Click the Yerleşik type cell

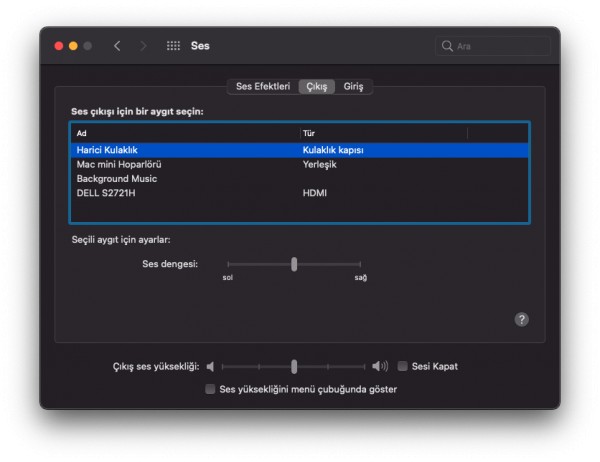point(320,165)
